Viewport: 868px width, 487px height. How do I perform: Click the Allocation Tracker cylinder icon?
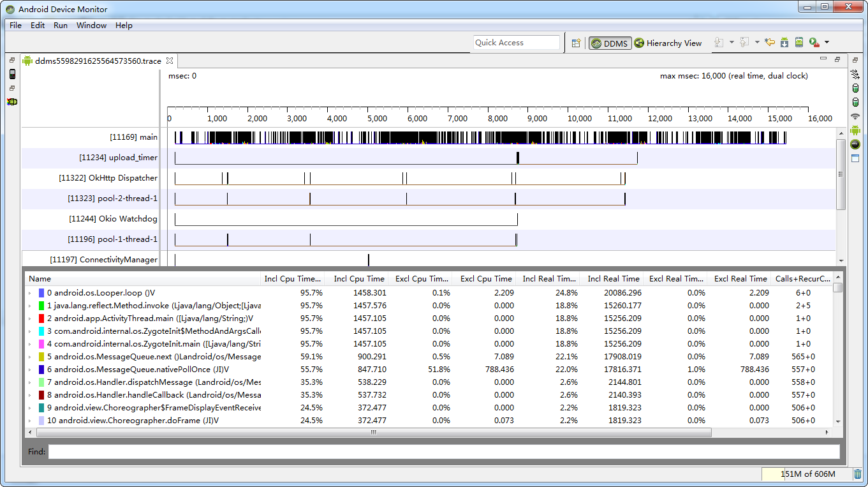[855, 102]
